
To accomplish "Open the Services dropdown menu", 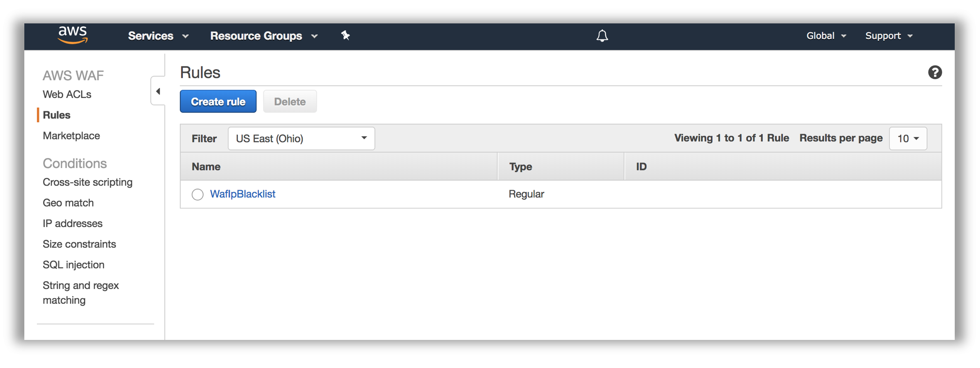I will 158,36.
